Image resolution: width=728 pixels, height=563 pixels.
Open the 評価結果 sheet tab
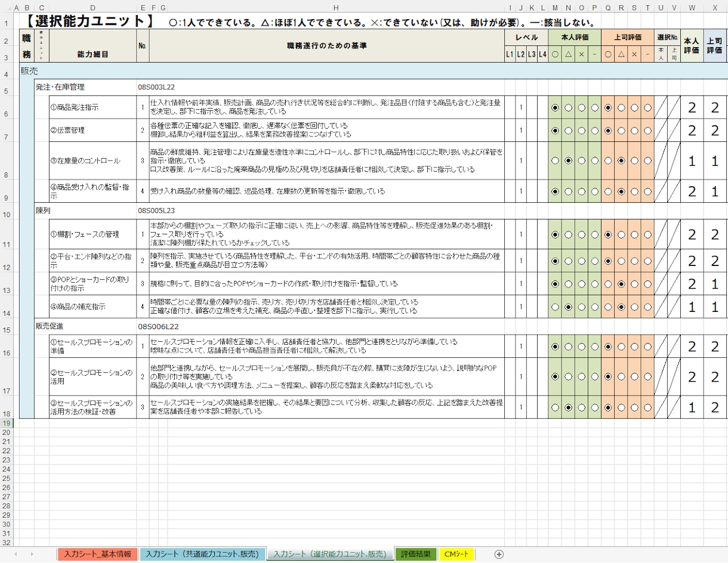point(416,555)
